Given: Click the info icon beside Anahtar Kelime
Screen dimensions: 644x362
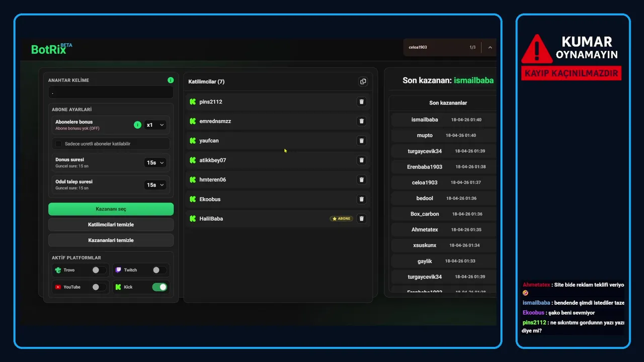Looking at the screenshot, I should click(x=171, y=80).
